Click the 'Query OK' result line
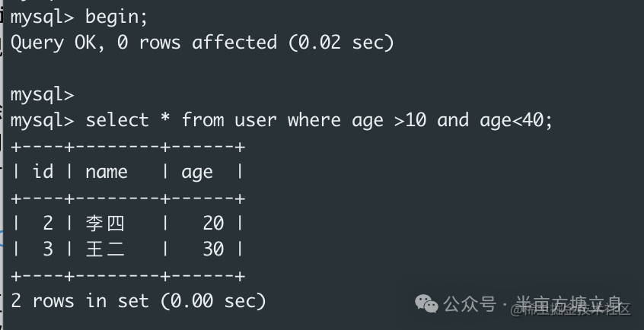The height and width of the screenshot is (330, 644). tap(53, 43)
